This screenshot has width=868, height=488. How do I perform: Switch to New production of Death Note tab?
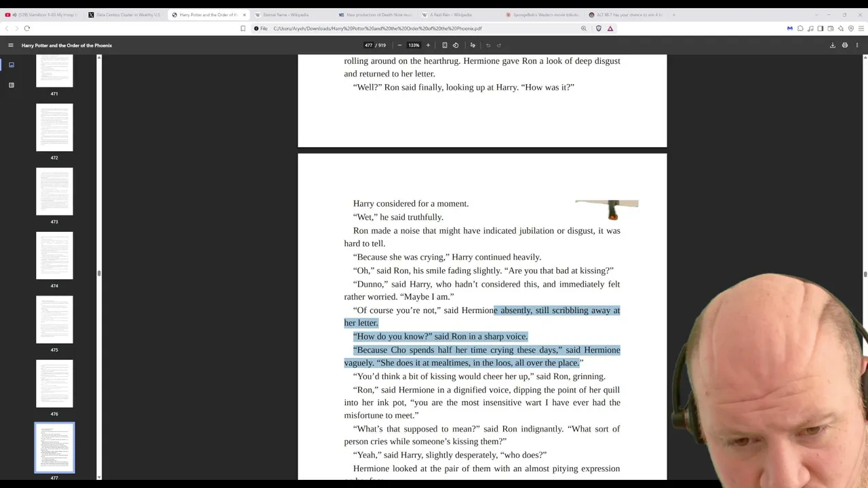(375, 15)
